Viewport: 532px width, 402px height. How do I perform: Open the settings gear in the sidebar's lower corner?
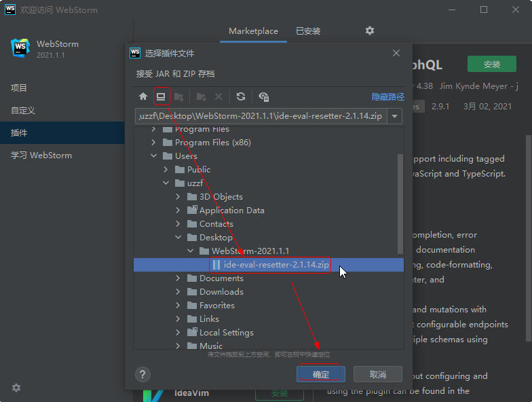coord(16,387)
